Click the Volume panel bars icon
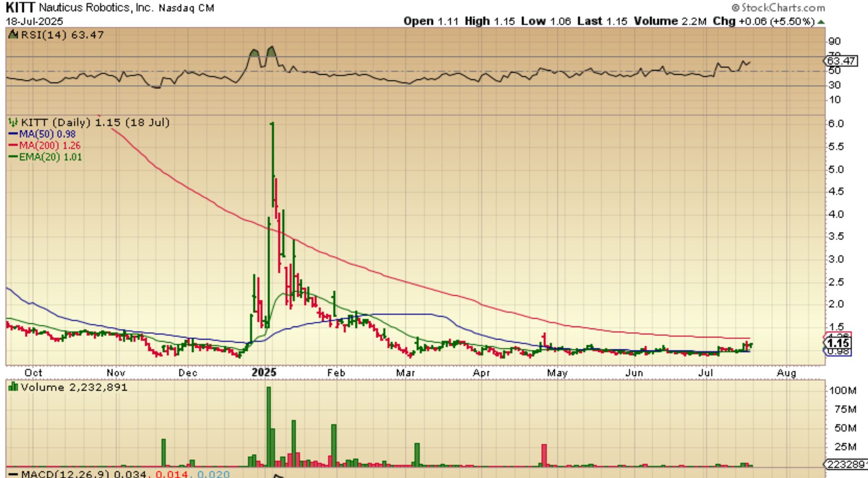 tap(13, 386)
